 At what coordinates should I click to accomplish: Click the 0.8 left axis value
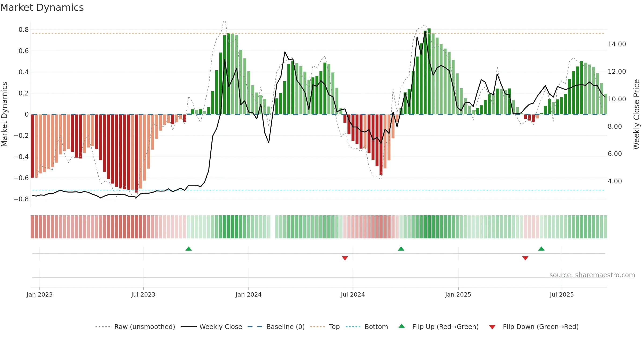(x=24, y=29)
